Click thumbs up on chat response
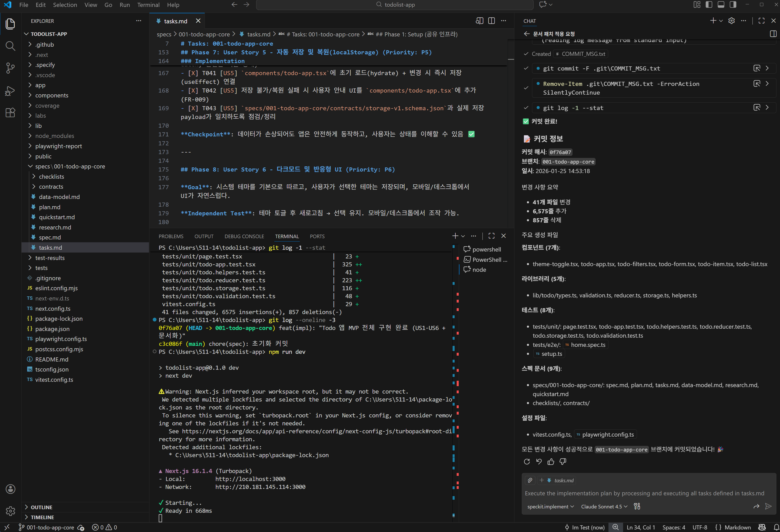 click(x=551, y=461)
